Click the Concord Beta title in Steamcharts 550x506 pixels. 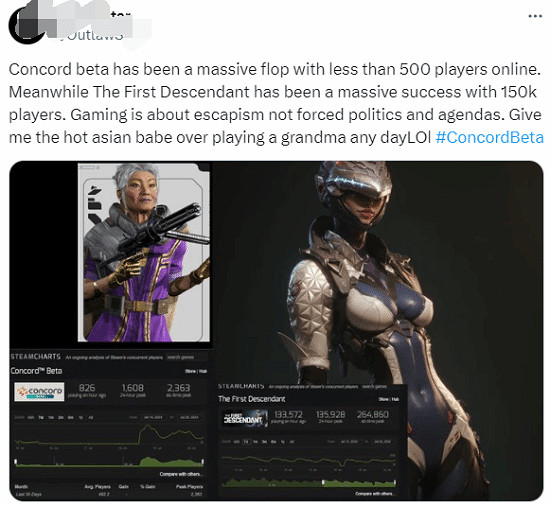[x=36, y=371]
